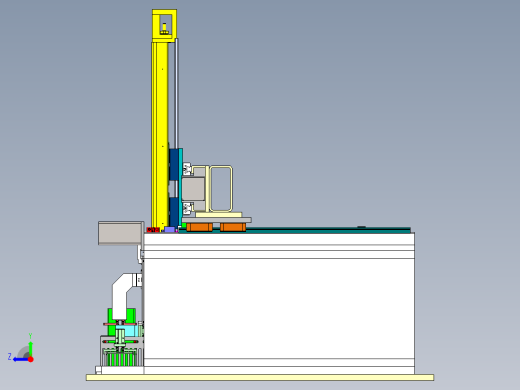Select the upper dark blue slider block
Screen dimensions: 520x390
point(174,165)
